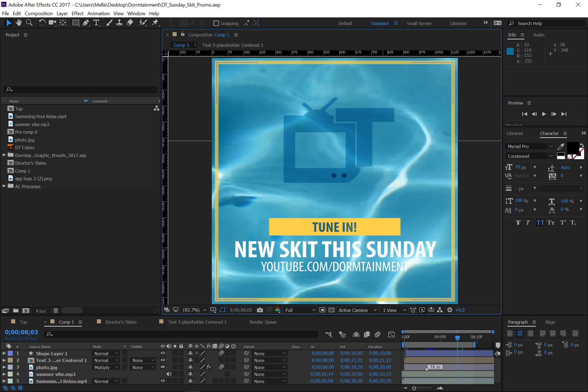Switch to the Audio panel tab
Viewport: 588px width, 392px height.
pyautogui.click(x=539, y=35)
